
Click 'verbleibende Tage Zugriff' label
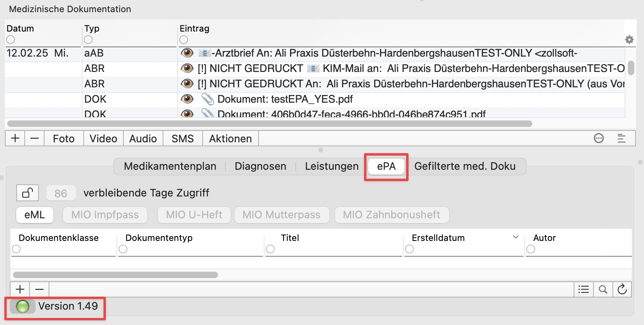coord(146,193)
